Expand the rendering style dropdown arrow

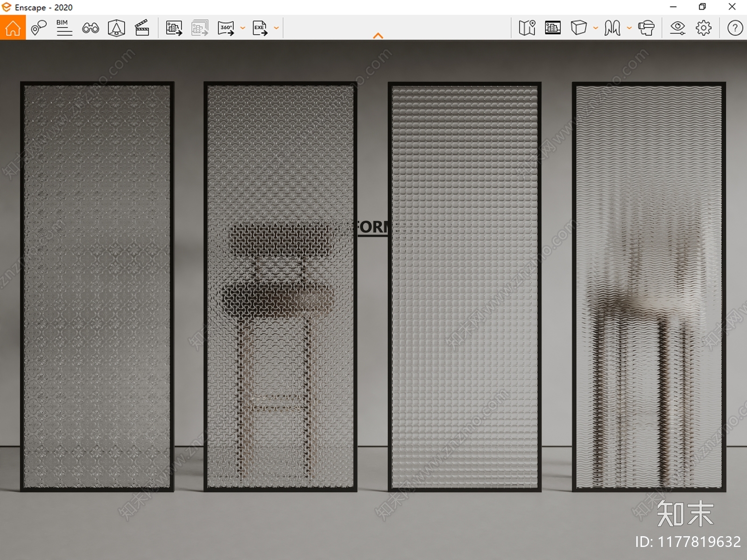tap(596, 28)
